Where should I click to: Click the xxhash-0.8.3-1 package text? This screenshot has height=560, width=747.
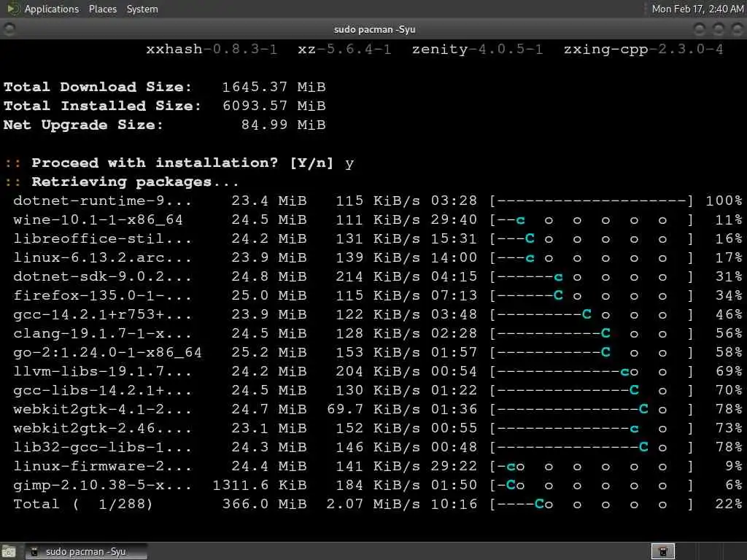click(x=212, y=49)
